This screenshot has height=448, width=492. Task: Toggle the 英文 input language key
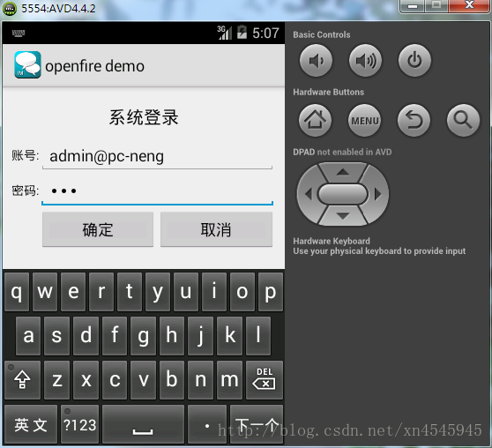(x=31, y=424)
